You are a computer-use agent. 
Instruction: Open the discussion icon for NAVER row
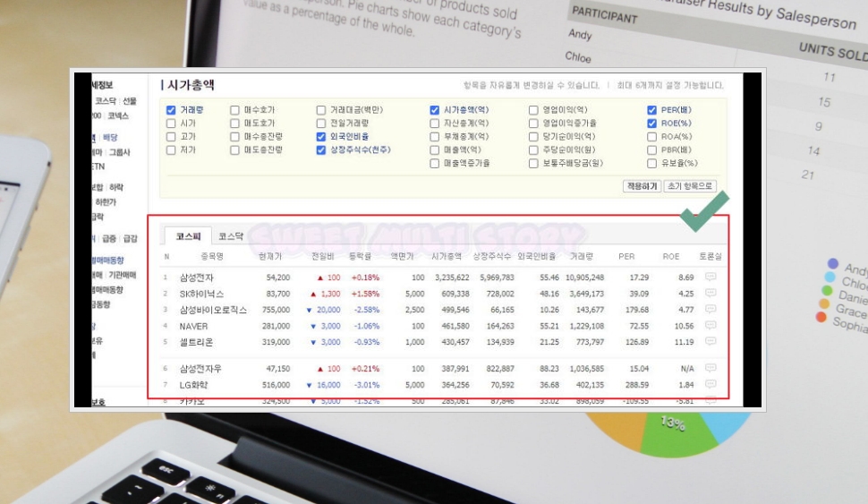click(x=711, y=325)
